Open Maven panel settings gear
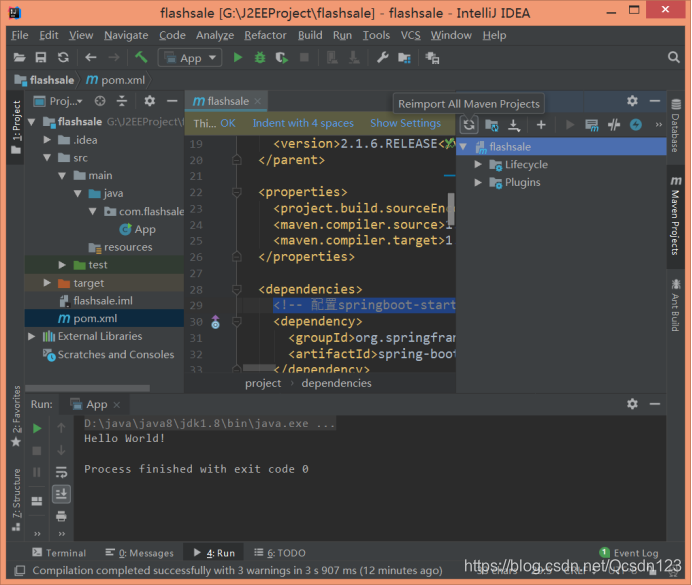 632,101
